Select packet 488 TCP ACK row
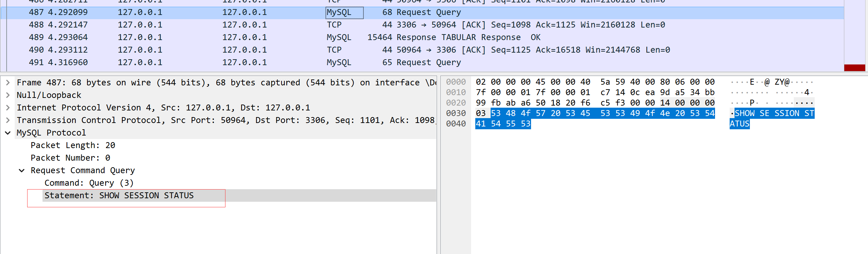Screen dimensions: 868x254 tap(422, 25)
